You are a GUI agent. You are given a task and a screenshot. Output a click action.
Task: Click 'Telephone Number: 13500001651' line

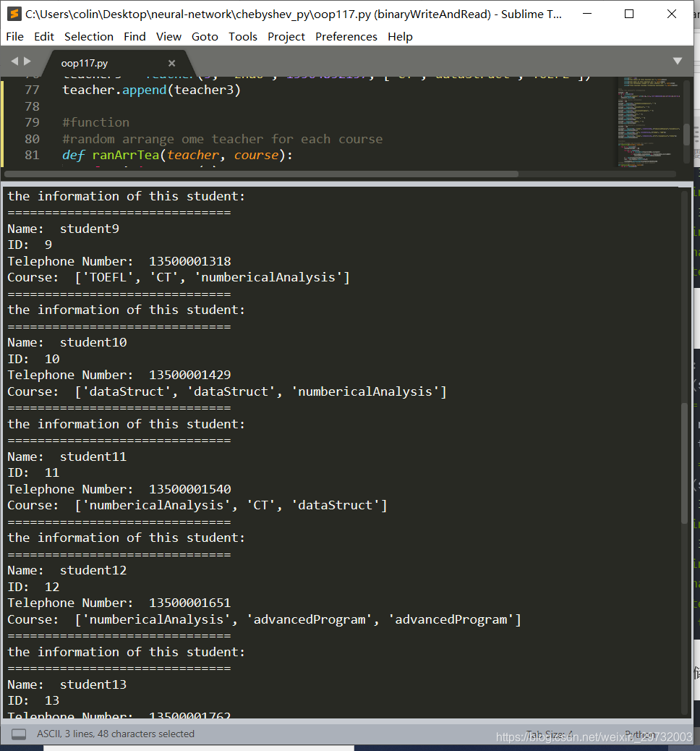119,603
